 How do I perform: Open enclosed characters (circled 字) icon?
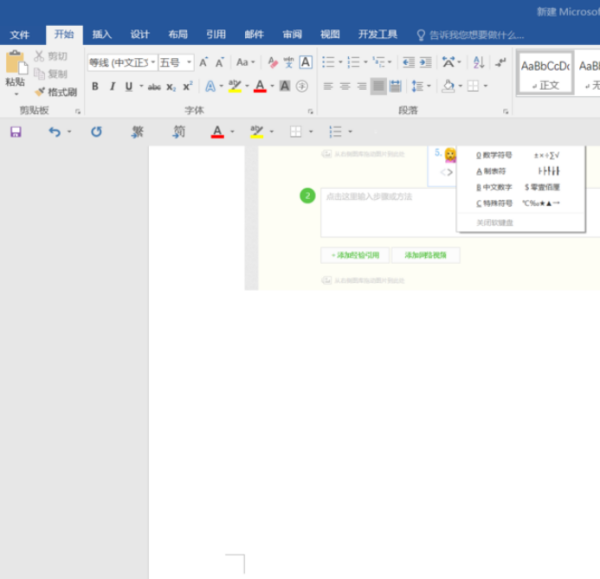pos(302,86)
